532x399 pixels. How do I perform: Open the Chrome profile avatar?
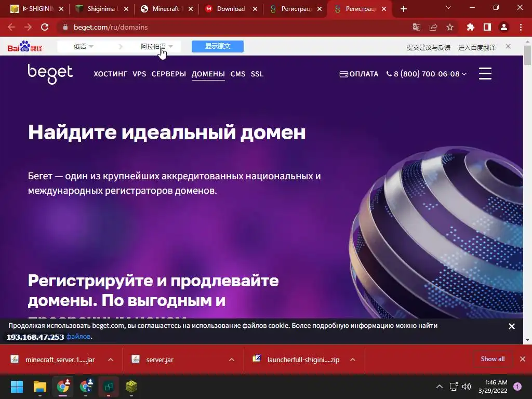(x=504, y=27)
